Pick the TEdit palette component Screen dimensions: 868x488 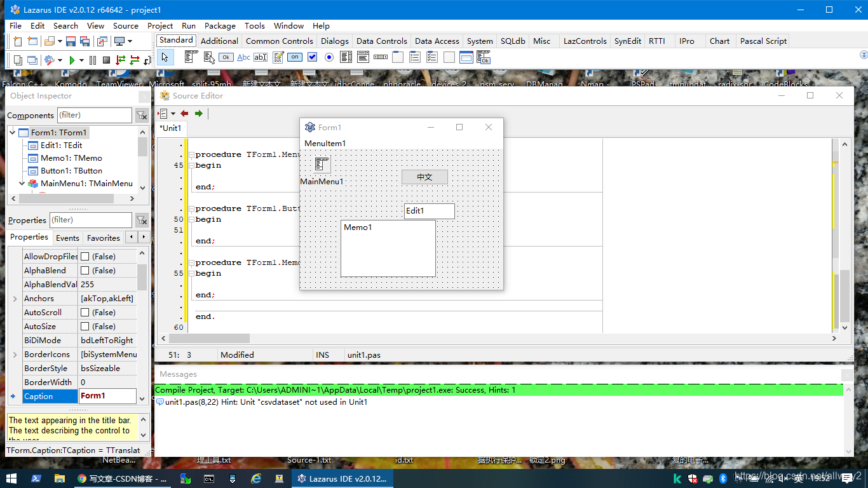coord(261,57)
